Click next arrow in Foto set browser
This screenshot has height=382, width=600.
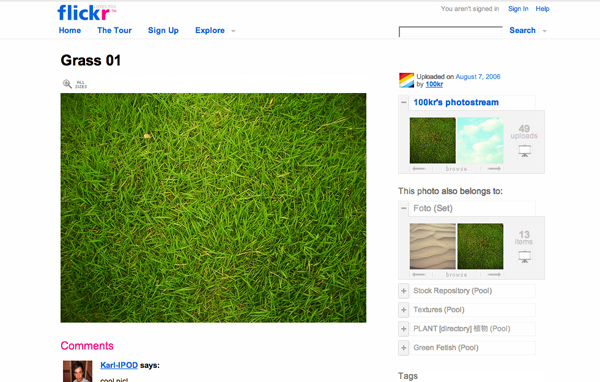[494, 274]
